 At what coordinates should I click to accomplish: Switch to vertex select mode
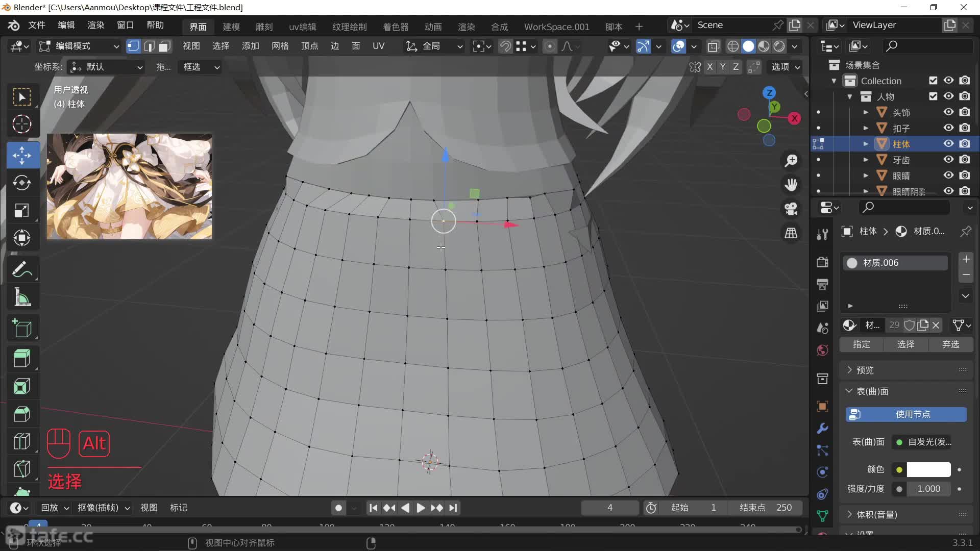[133, 46]
